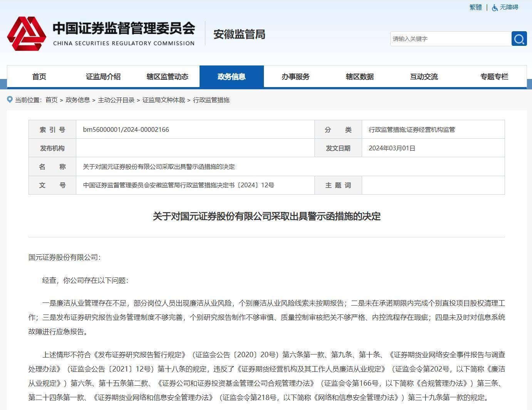Click the 中国证券监督管理委员会 header title

pyautogui.click(x=124, y=28)
